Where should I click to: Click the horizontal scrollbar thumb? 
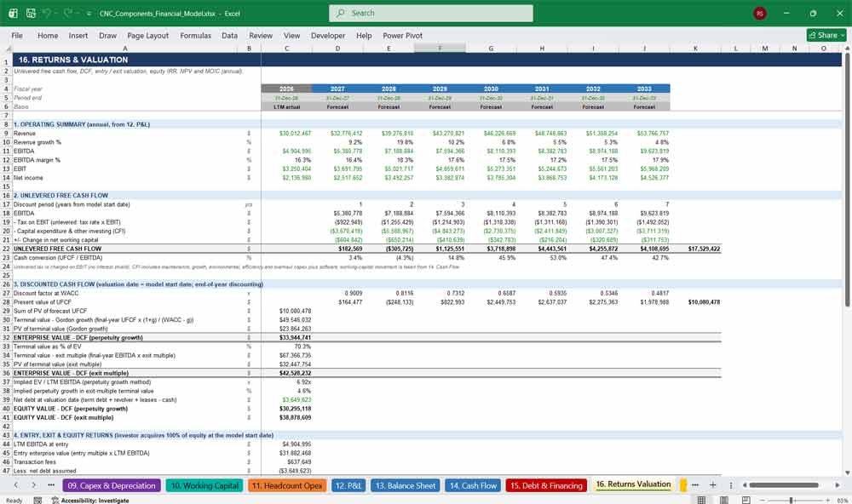pos(784,485)
